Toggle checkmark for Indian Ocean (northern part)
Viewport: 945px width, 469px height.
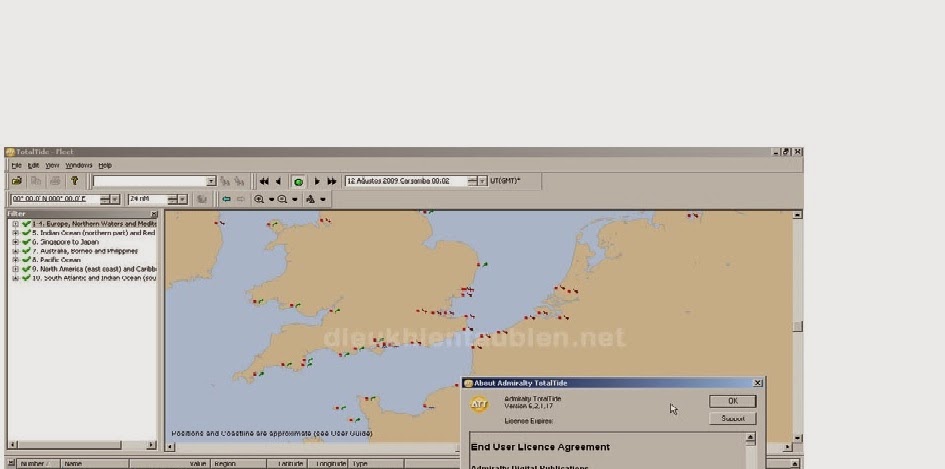26,233
